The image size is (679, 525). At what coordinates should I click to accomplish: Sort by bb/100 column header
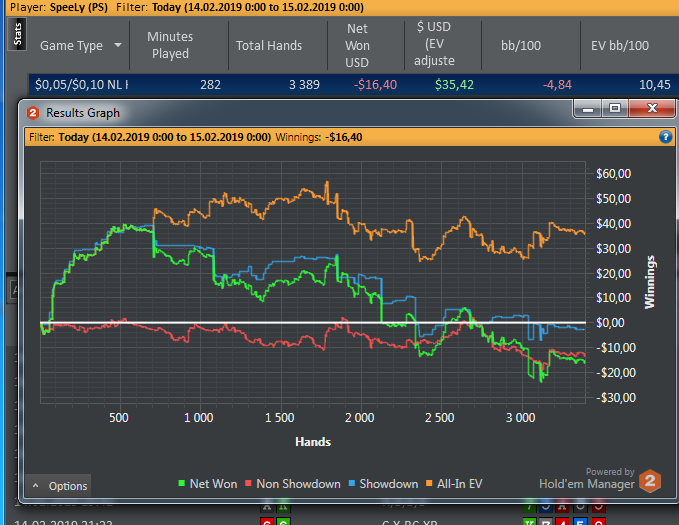click(x=521, y=45)
